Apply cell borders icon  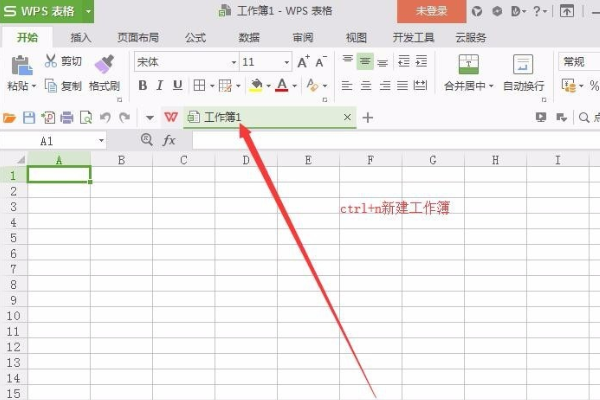tap(199, 85)
